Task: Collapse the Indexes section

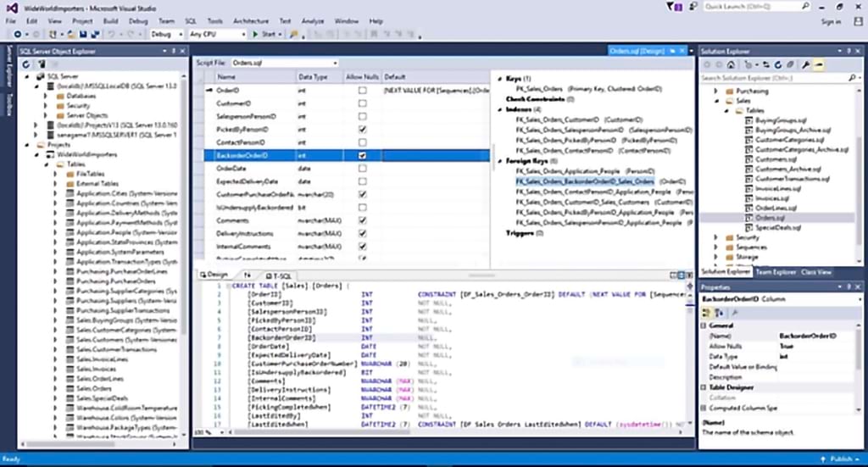Action: [500, 109]
